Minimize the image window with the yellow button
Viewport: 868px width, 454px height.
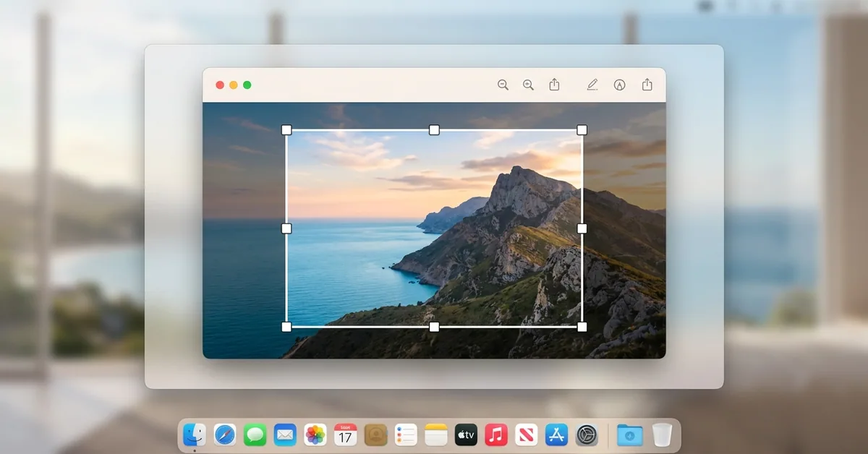pyautogui.click(x=234, y=85)
